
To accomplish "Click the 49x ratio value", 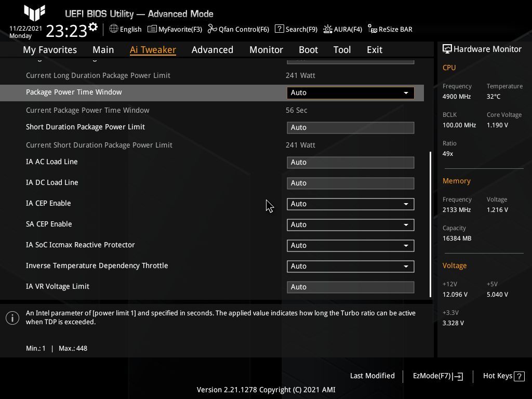I will click(447, 153).
